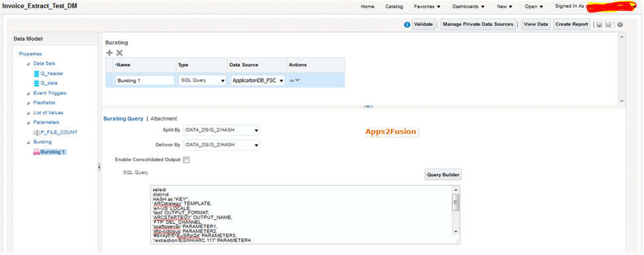644x255 pixels.
Task: Click the SQL query vertical scrollbar
Action: click(456, 210)
